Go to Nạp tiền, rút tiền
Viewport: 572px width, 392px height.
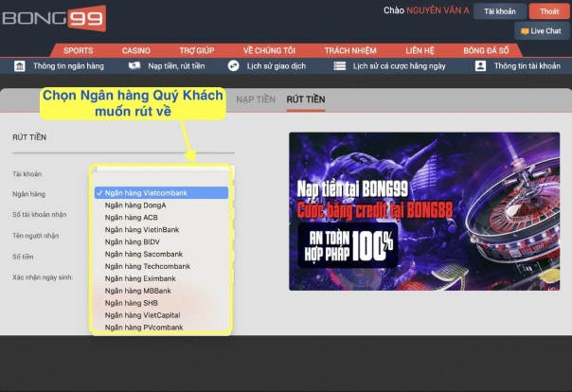coord(176,66)
